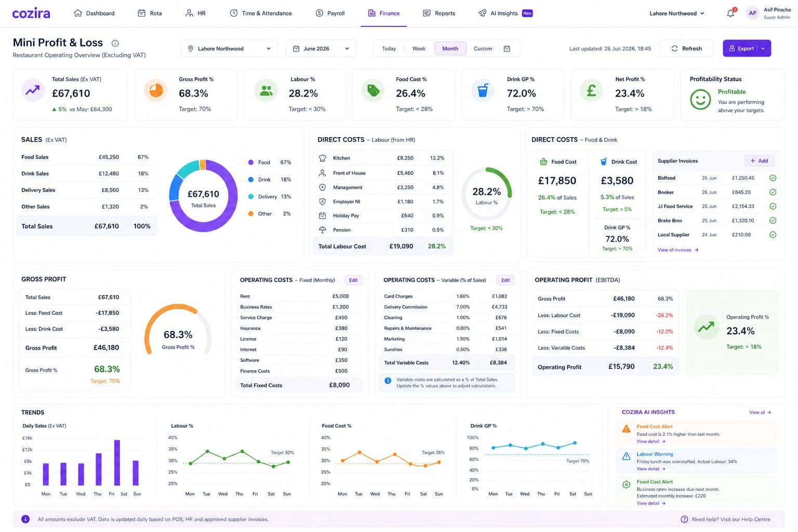Click the JJ Food Service invoice checkmark

(x=773, y=206)
